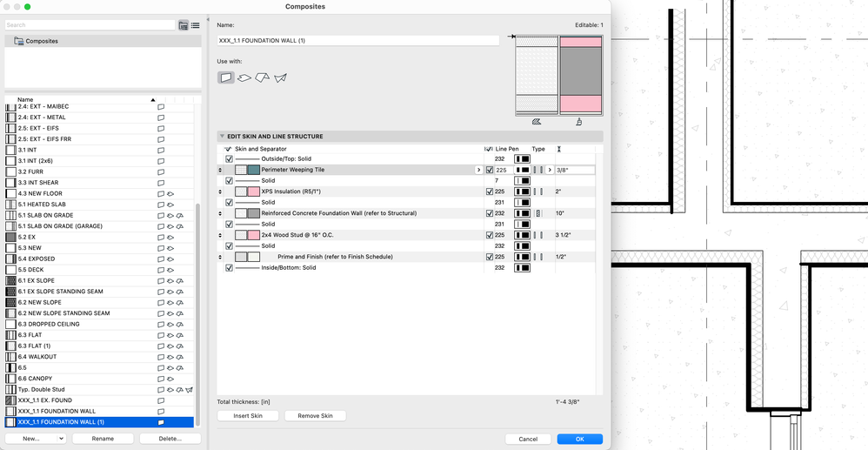Viewport: 868px width, 450px height.
Task: Switch to flat list view icon
Action: [x=196, y=25]
